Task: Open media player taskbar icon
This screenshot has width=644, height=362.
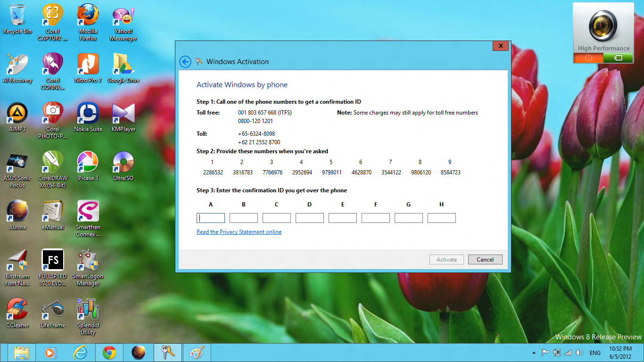Action: [50, 353]
